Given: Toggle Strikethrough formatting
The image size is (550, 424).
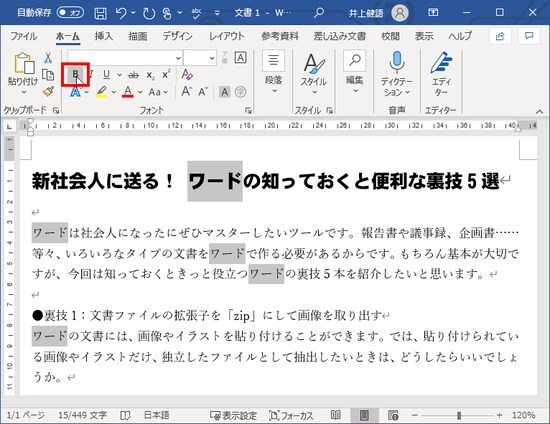Looking at the screenshot, I should [134, 74].
